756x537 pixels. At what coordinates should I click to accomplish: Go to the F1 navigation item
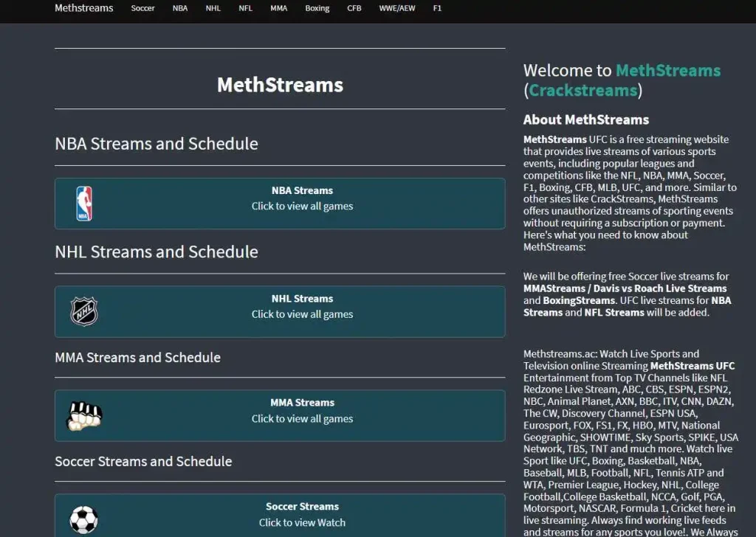tap(437, 9)
